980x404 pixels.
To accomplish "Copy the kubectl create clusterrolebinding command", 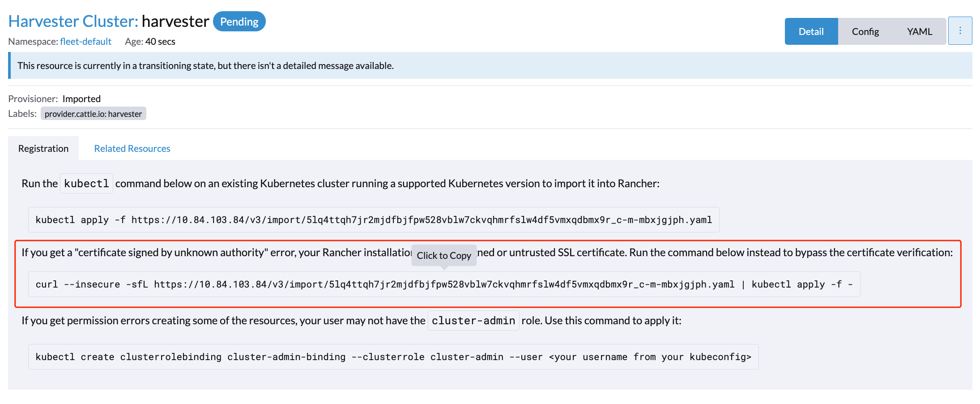I will 393,357.
